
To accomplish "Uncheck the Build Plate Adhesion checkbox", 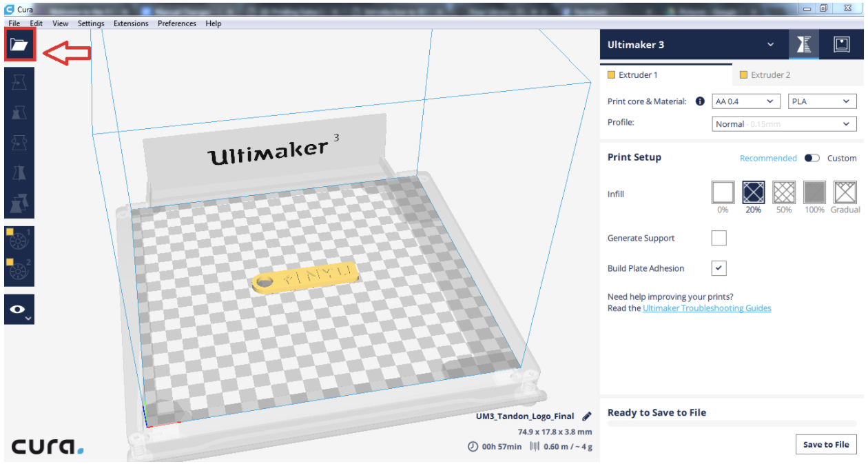I will pyautogui.click(x=719, y=268).
